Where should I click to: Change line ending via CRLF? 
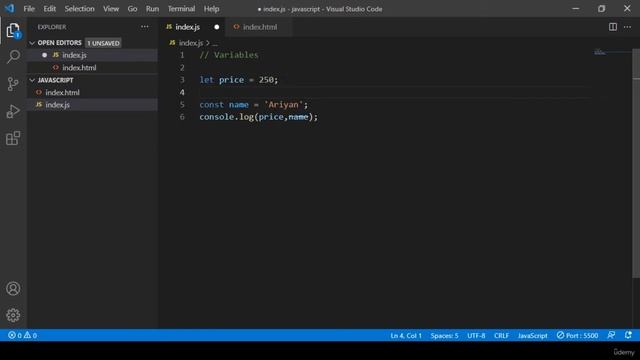(501, 335)
